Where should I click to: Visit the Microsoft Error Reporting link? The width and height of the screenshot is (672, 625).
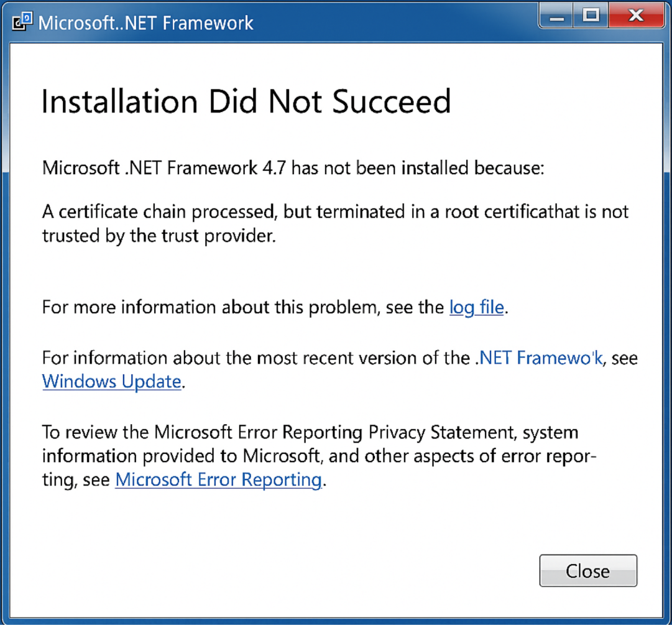[219, 479]
